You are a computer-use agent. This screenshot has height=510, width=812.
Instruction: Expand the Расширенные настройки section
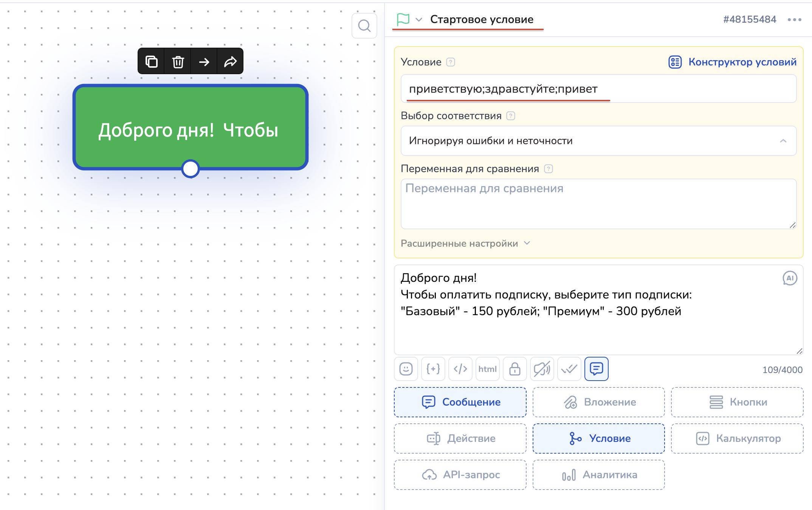tap(465, 243)
